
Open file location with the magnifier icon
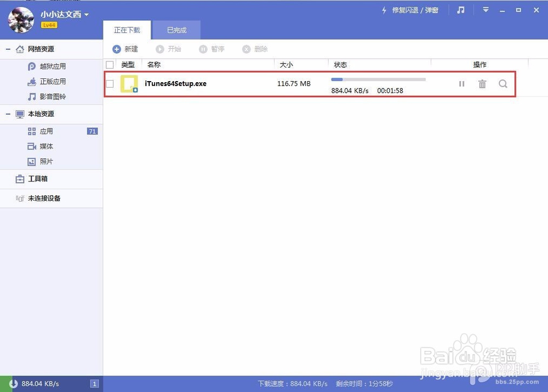(x=503, y=84)
